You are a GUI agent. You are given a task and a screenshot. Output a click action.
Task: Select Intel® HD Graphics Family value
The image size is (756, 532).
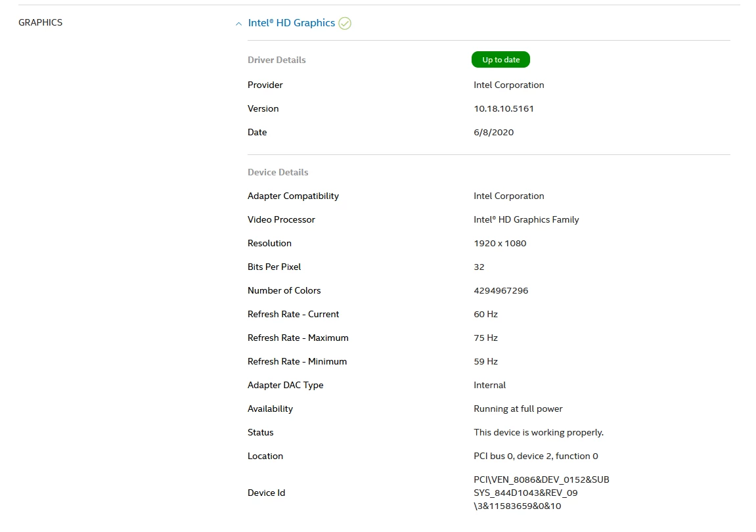(x=527, y=219)
